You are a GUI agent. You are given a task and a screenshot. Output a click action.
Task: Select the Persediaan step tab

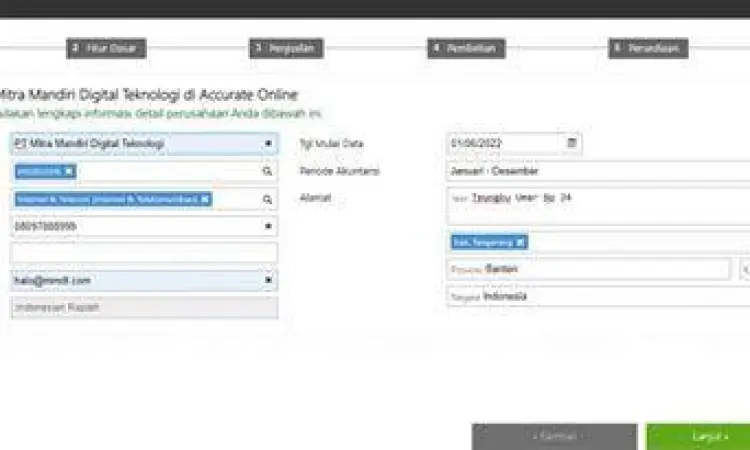pos(648,48)
